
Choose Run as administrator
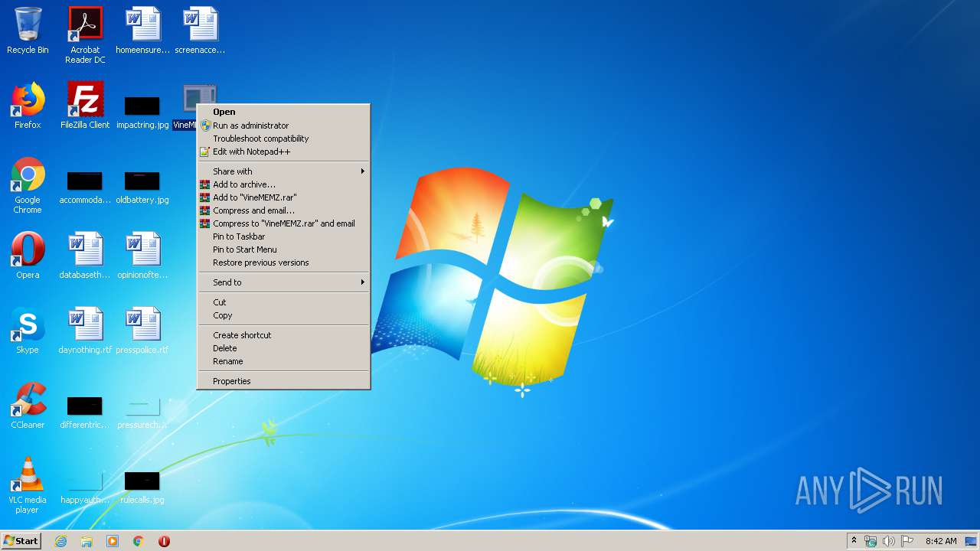(284, 126)
